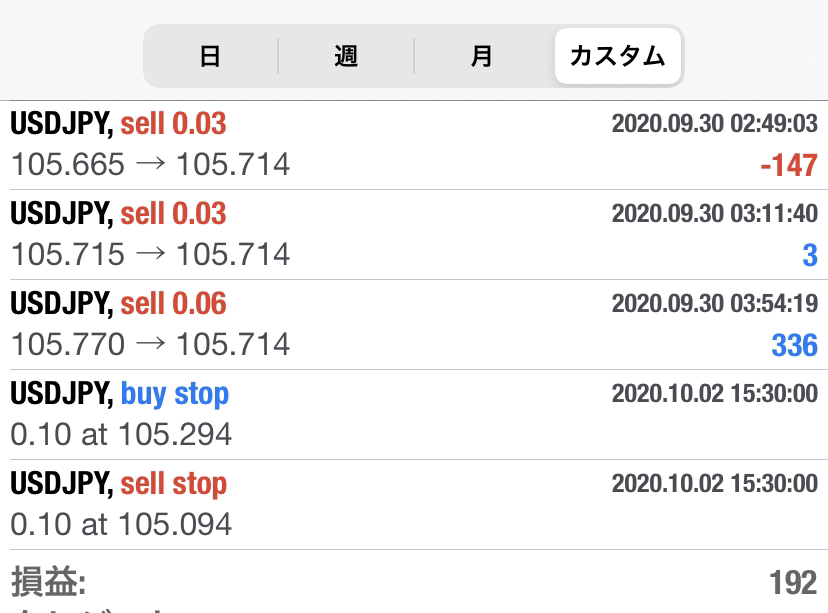828x613 pixels.
Task: Tap the -147 loss amount
Action: click(789, 165)
